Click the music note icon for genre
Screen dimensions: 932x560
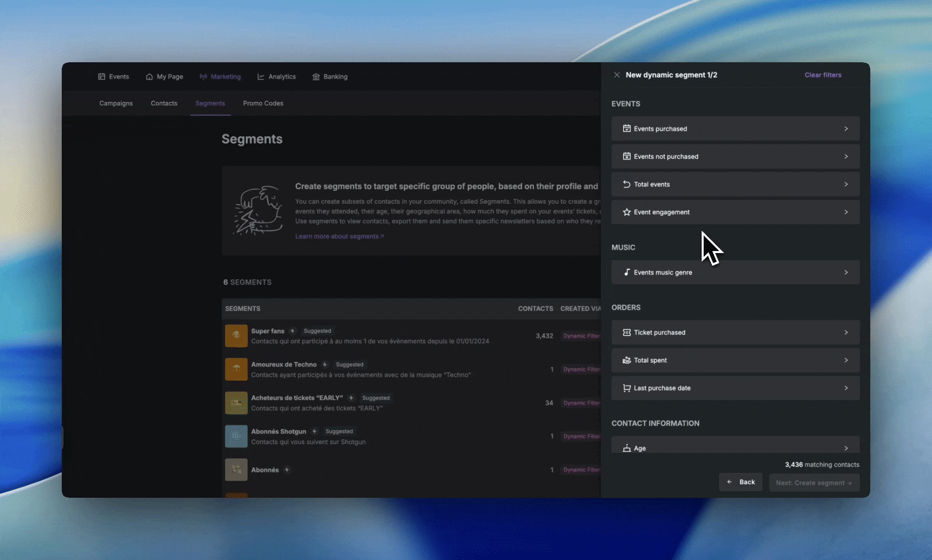[x=627, y=272]
